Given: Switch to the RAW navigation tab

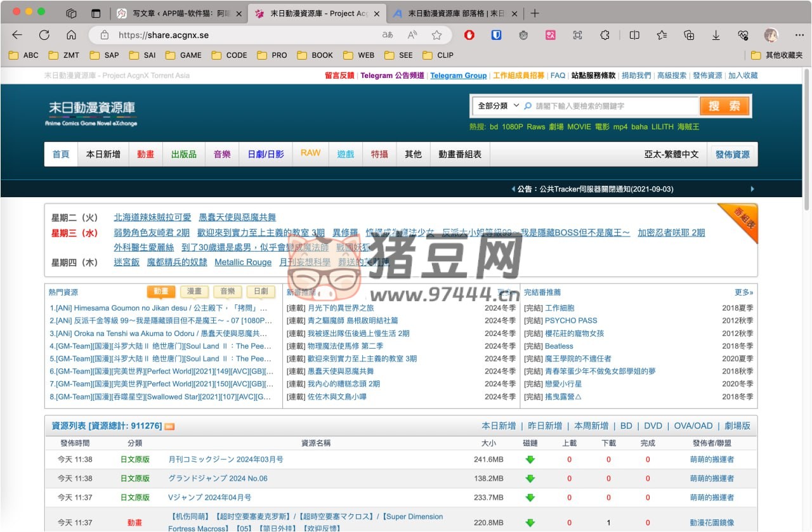Looking at the screenshot, I should pos(310,153).
